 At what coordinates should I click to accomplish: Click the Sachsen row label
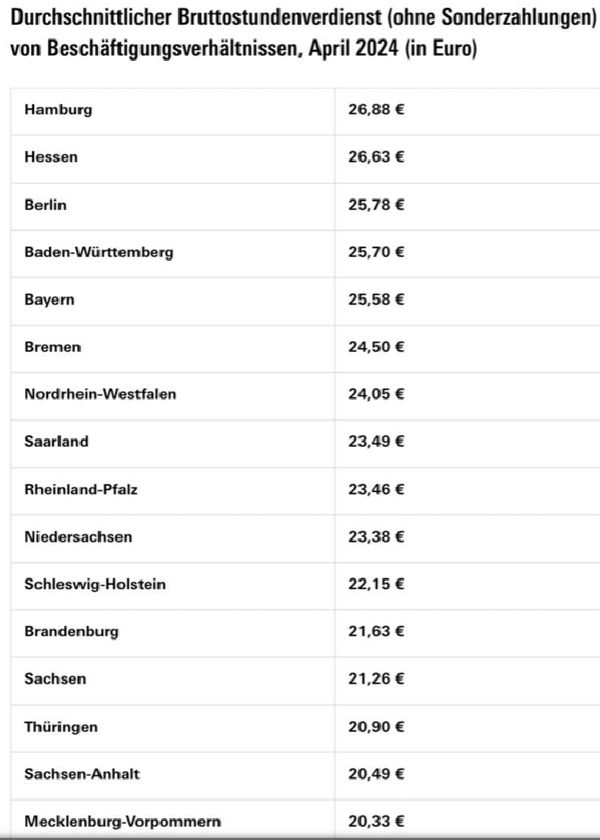click(55, 679)
